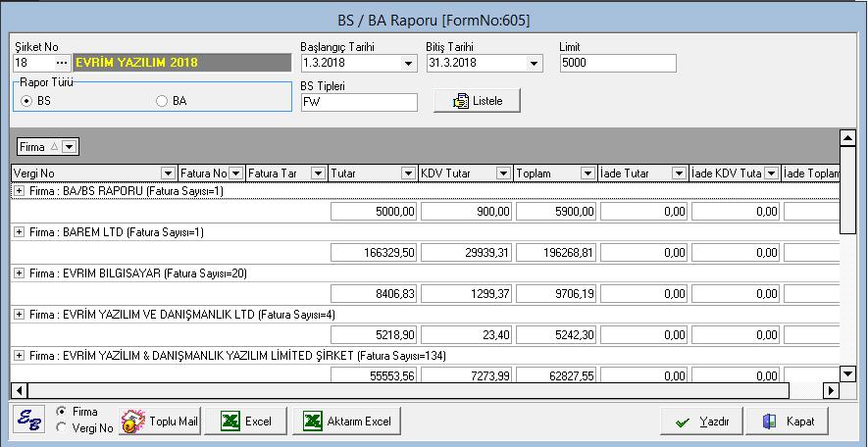Image resolution: width=868 pixels, height=447 pixels.
Task: Send bulk mail with Toplu Mail
Action: click(x=160, y=422)
